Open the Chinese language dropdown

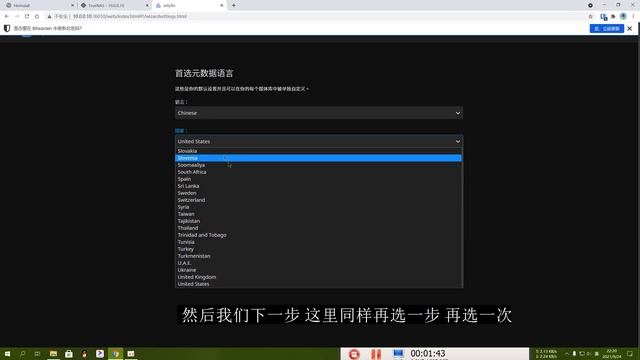tap(319, 113)
